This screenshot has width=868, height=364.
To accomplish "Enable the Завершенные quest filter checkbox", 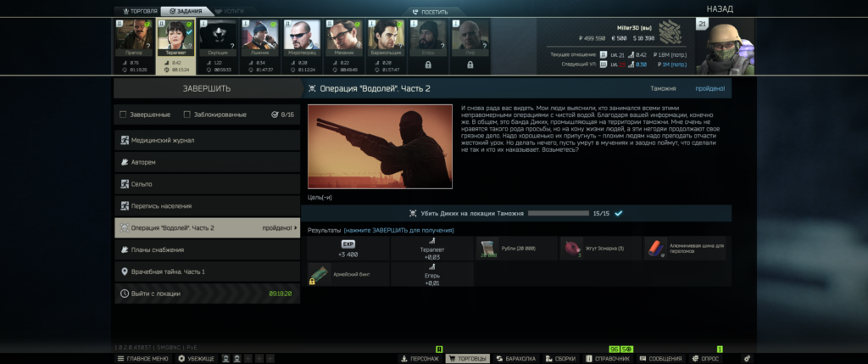I will click(x=124, y=115).
